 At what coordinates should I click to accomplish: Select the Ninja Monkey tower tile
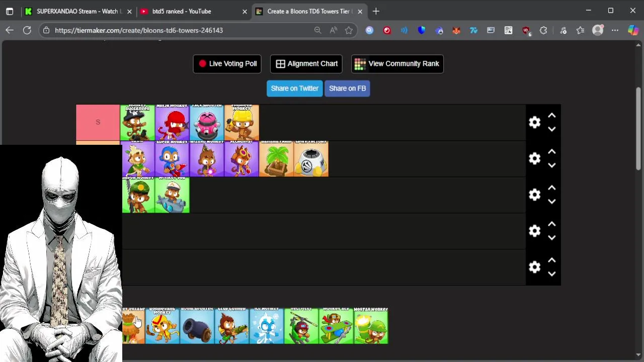[172, 122]
